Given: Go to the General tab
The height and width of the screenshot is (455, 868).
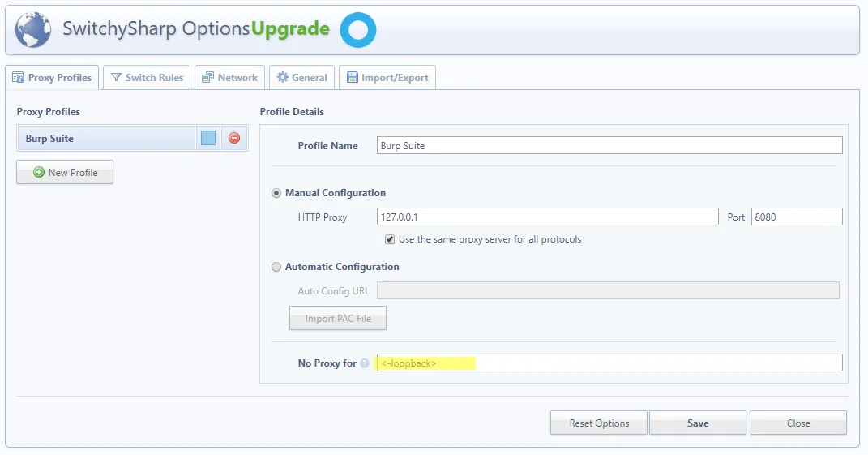Looking at the screenshot, I should (301, 78).
